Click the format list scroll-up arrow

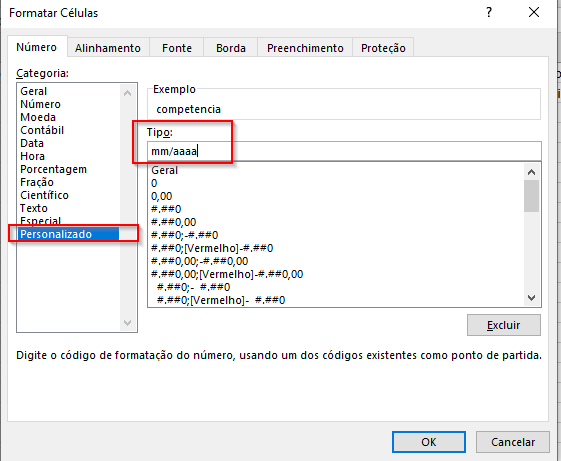[x=532, y=172]
